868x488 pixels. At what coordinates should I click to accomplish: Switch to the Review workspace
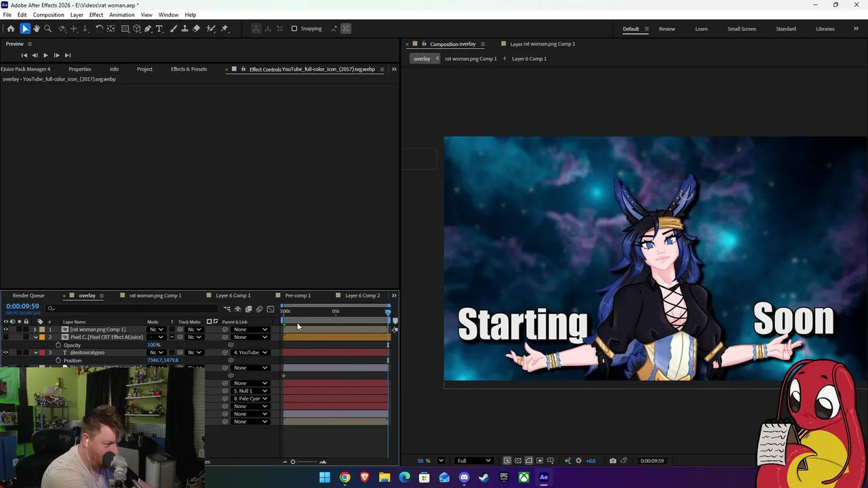pyautogui.click(x=667, y=29)
